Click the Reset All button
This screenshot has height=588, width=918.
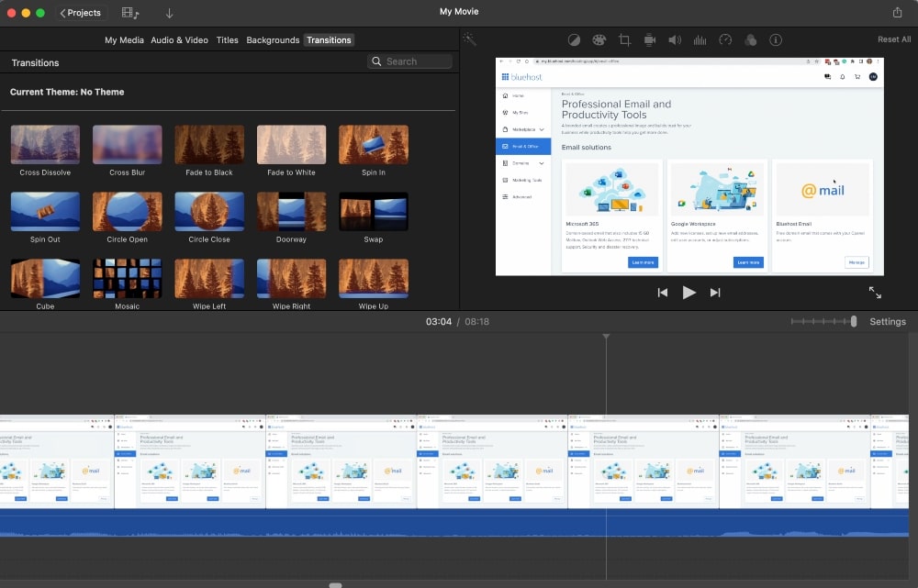[x=892, y=39]
